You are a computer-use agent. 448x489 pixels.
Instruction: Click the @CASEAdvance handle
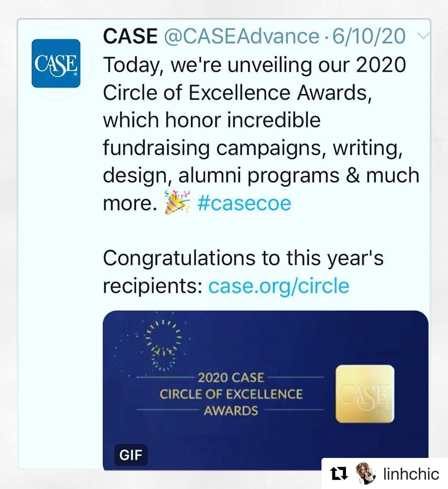coord(241,36)
